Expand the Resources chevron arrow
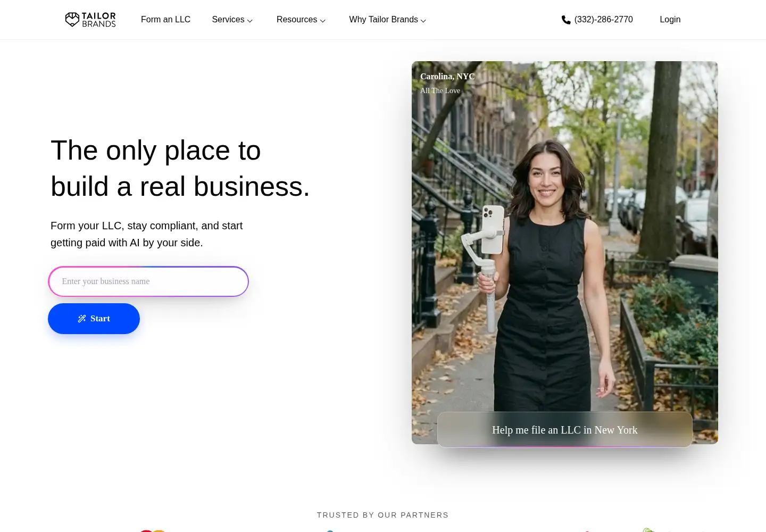Viewport: 766px width, 532px height. (x=322, y=20)
